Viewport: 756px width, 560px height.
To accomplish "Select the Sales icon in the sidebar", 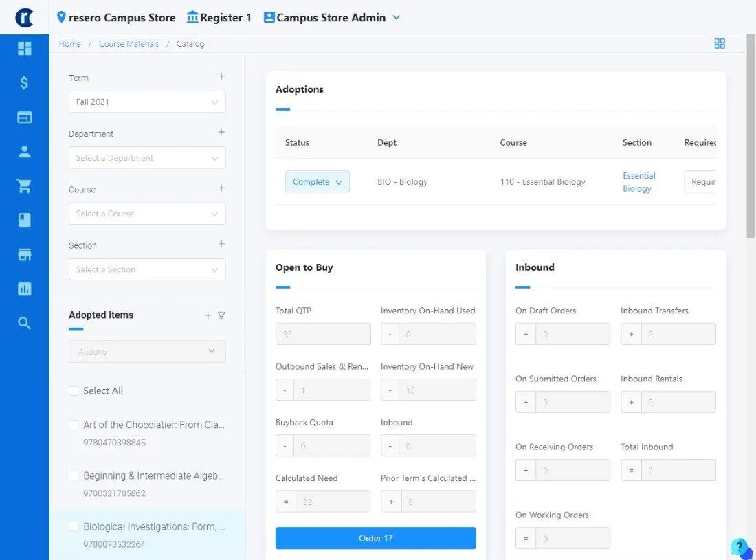I will coord(24,82).
